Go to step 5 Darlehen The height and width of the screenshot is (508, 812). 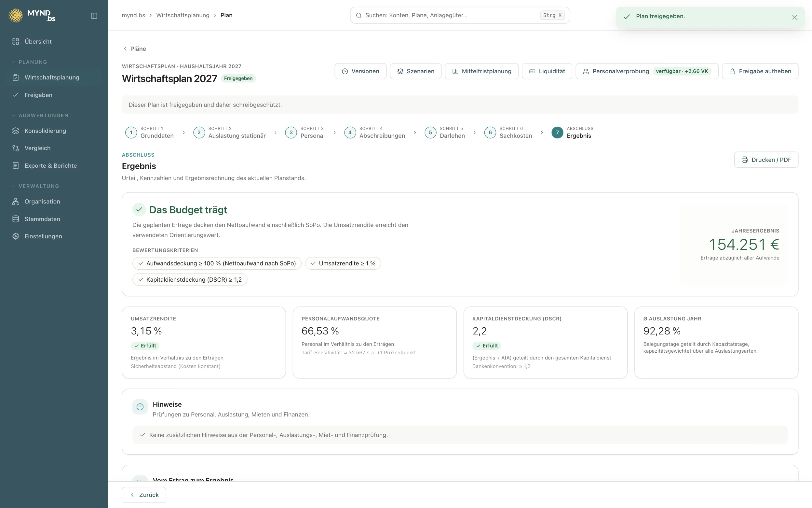pos(445,133)
